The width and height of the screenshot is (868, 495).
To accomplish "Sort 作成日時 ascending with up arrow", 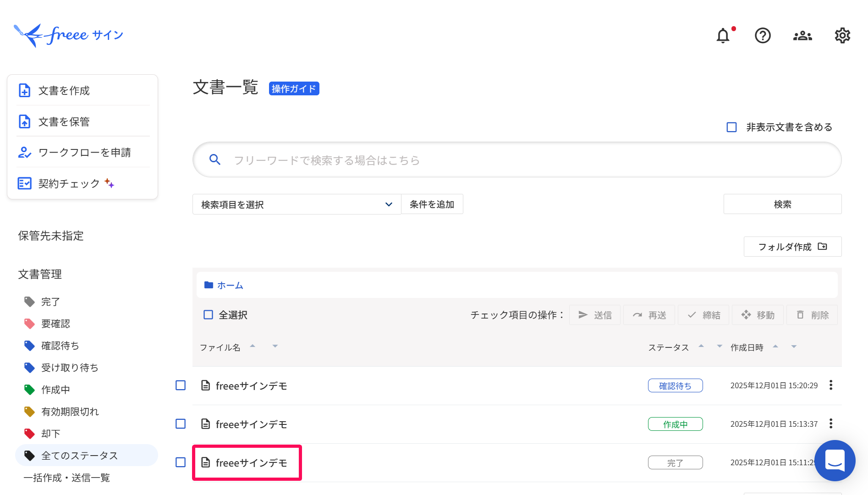I will point(775,346).
